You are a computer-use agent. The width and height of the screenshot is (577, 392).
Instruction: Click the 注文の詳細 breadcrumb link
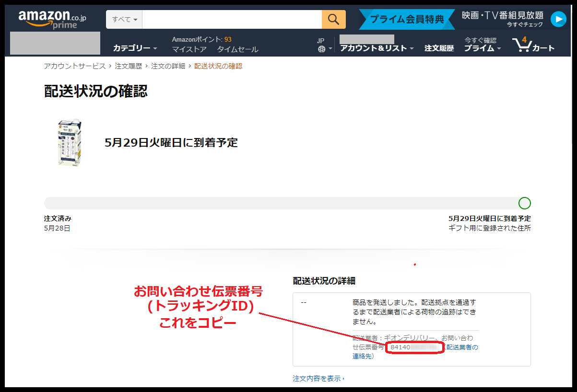point(168,66)
